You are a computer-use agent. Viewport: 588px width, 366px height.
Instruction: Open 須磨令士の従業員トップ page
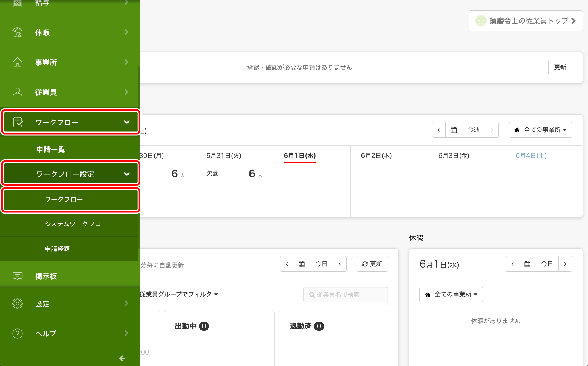[x=525, y=21]
